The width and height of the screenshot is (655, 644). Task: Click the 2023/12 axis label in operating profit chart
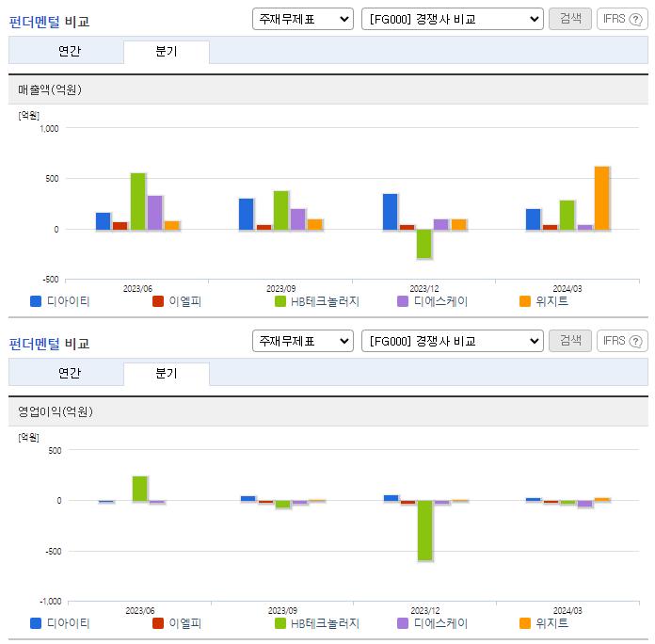(425, 610)
